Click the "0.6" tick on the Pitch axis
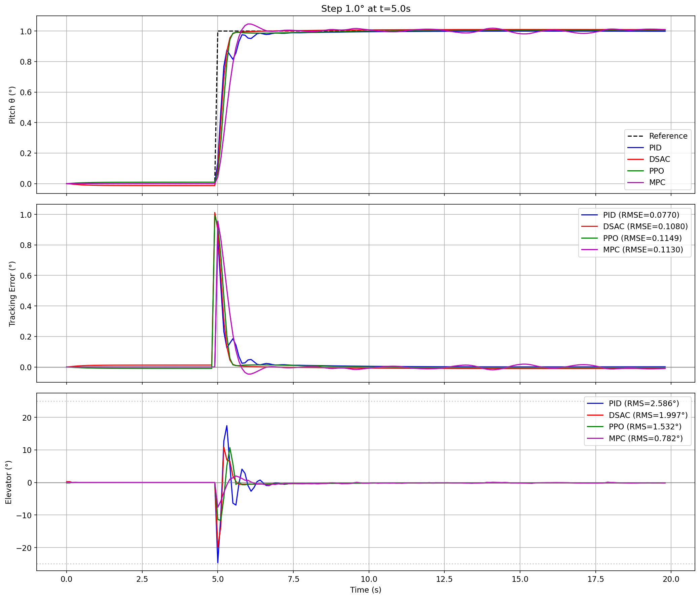 (x=26, y=92)
